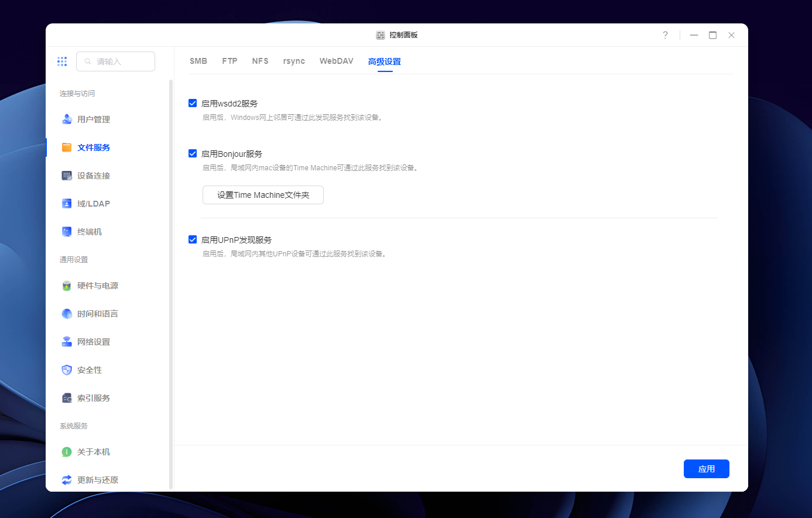
Task: Disable the wsdd2 service checkbox
Action: coord(193,103)
